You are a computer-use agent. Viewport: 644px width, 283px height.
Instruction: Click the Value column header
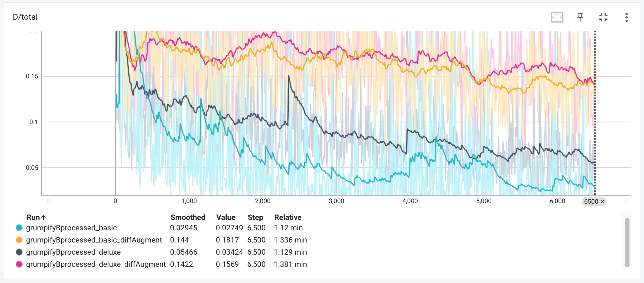(226, 217)
